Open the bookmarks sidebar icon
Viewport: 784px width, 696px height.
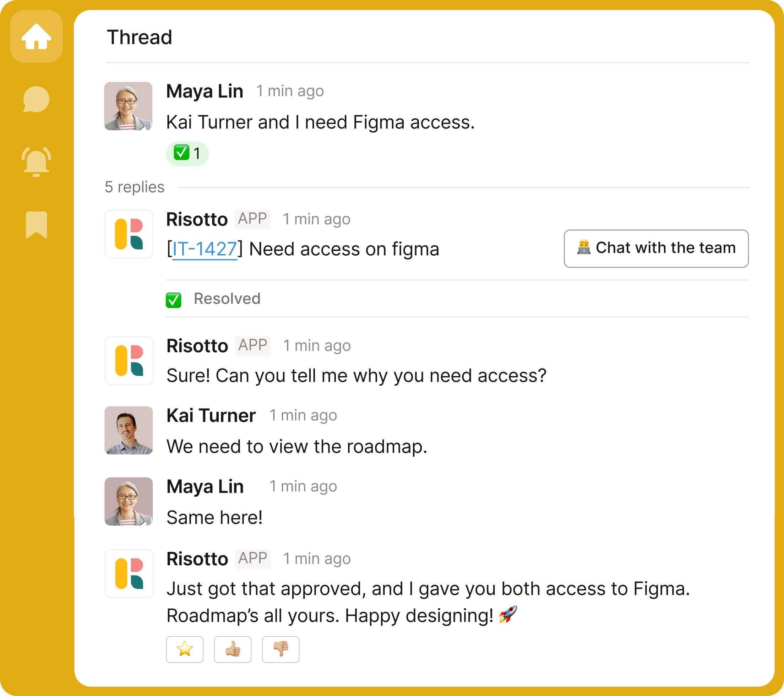37,225
